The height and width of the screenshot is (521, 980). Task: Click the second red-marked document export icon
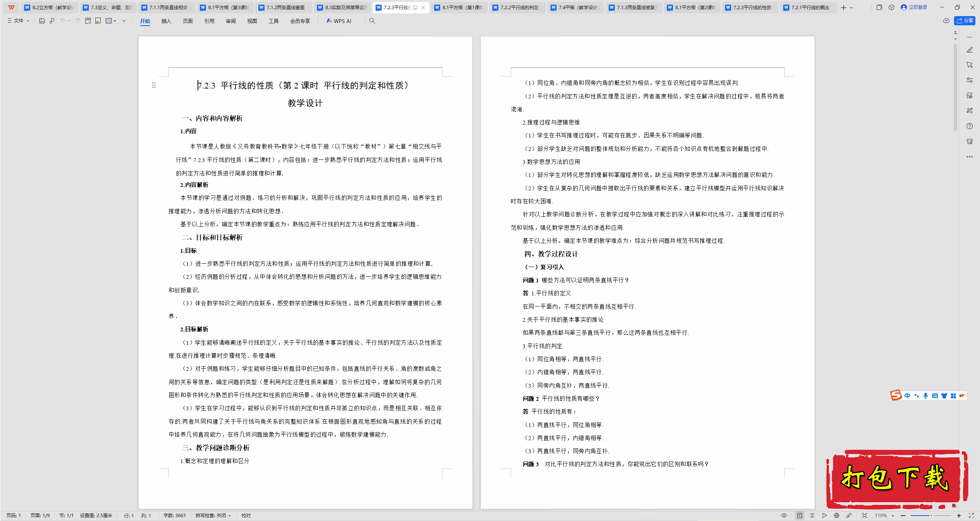pos(98,21)
